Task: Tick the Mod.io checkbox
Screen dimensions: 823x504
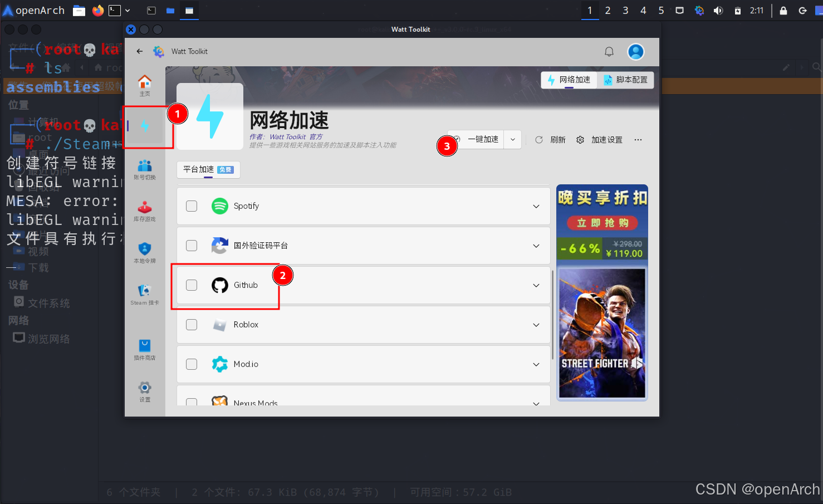Action: click(x=192, y=364)
